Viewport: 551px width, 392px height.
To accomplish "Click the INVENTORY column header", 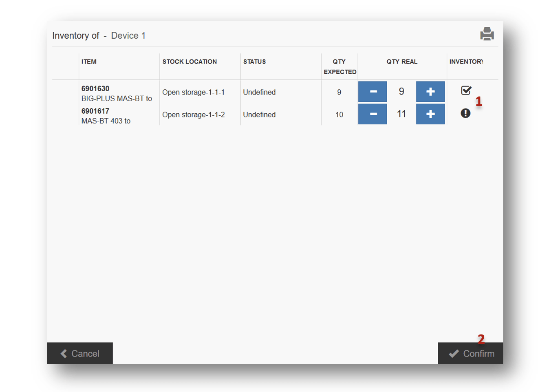I will tap(466, 62).
